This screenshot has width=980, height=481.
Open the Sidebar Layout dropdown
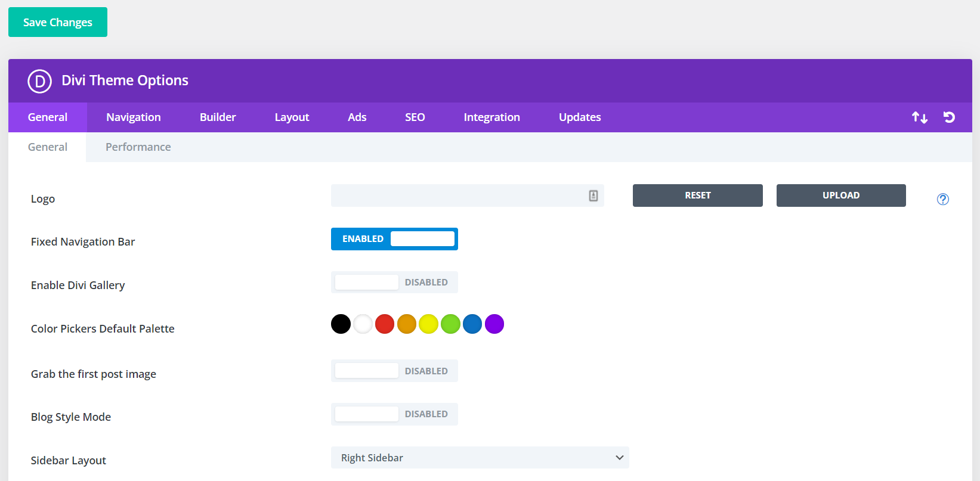[x=480, y=458]
